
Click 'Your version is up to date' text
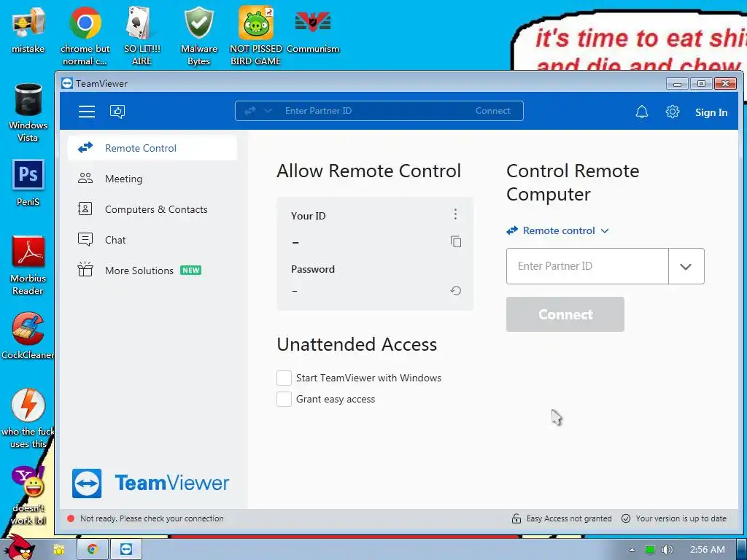(x=681, y=518)
